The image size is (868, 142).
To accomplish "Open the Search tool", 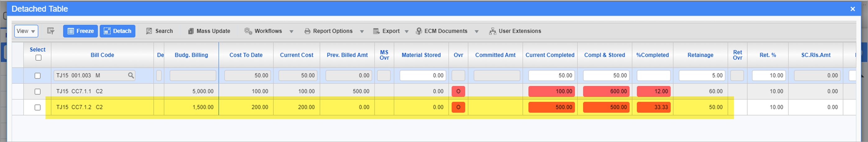I will coord(159,31).
